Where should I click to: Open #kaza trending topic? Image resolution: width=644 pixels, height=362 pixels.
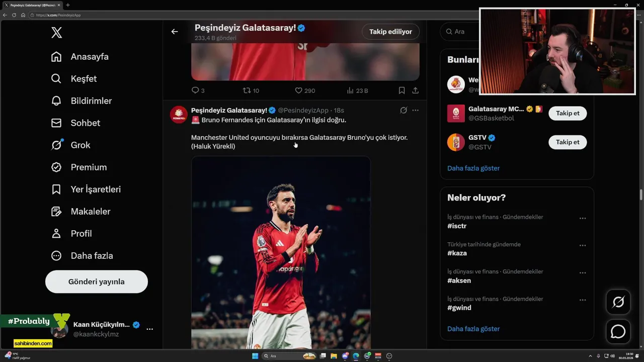click(x=457, y=253)
